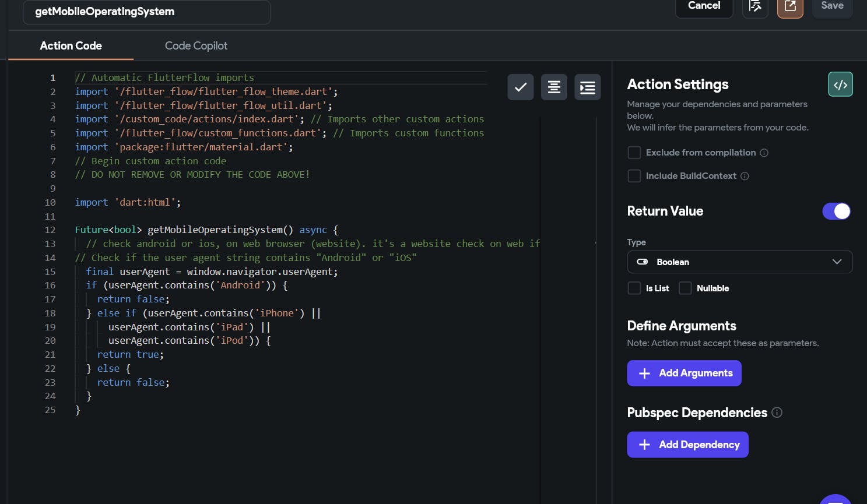Viewport: 867px width, 504px height.
Task: Click the orange open-in-new-window icon
Action: (x=790, y=6)
